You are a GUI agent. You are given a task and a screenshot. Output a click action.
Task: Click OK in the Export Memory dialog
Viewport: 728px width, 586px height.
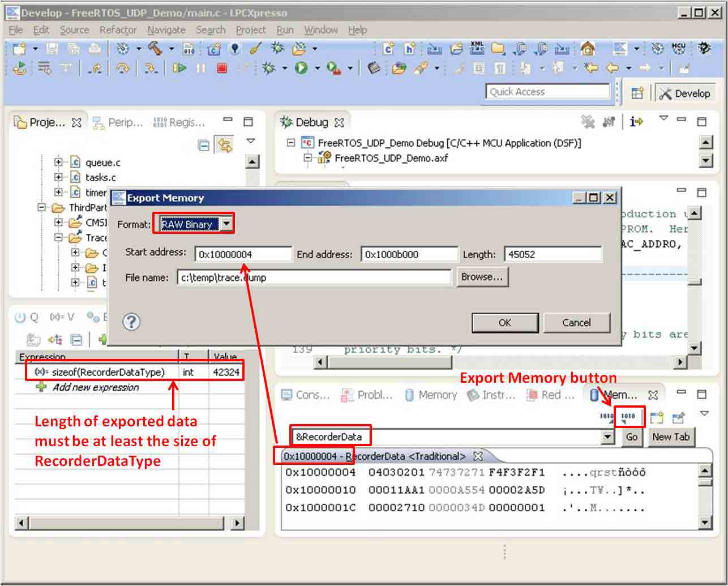(504, 323)
